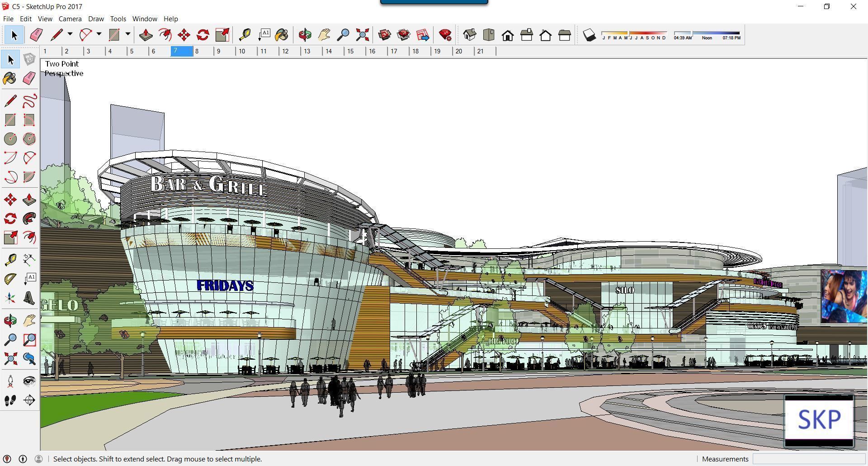Open the Rectangle shape tool dropdown arrow

pos(128,34)
